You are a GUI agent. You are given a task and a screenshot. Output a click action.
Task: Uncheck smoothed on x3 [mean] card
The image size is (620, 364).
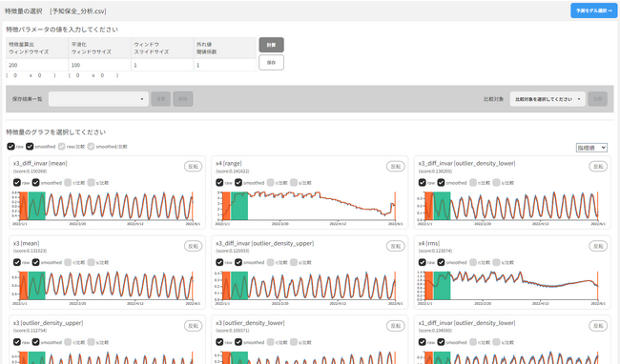tap(36, 262)
